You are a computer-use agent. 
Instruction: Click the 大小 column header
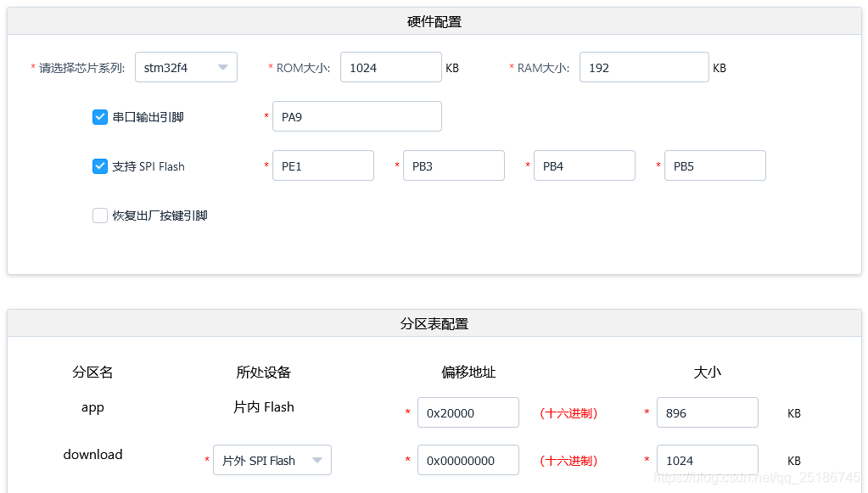[707, 372]
